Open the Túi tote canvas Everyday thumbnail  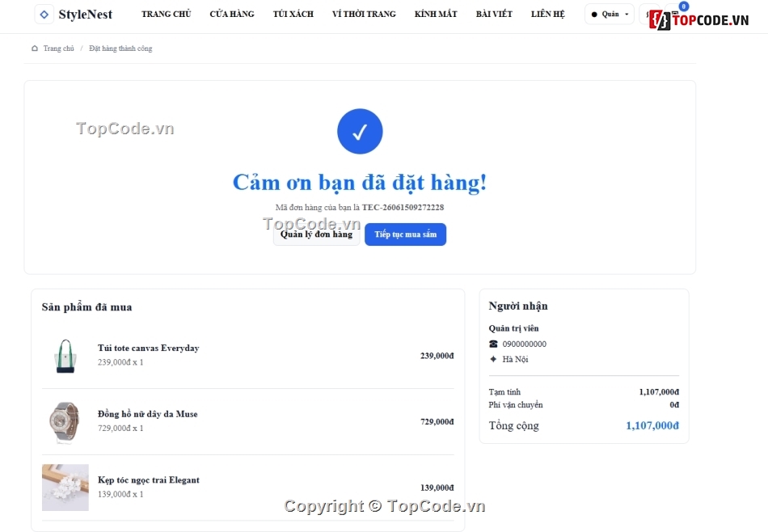(x=65, y=356)
